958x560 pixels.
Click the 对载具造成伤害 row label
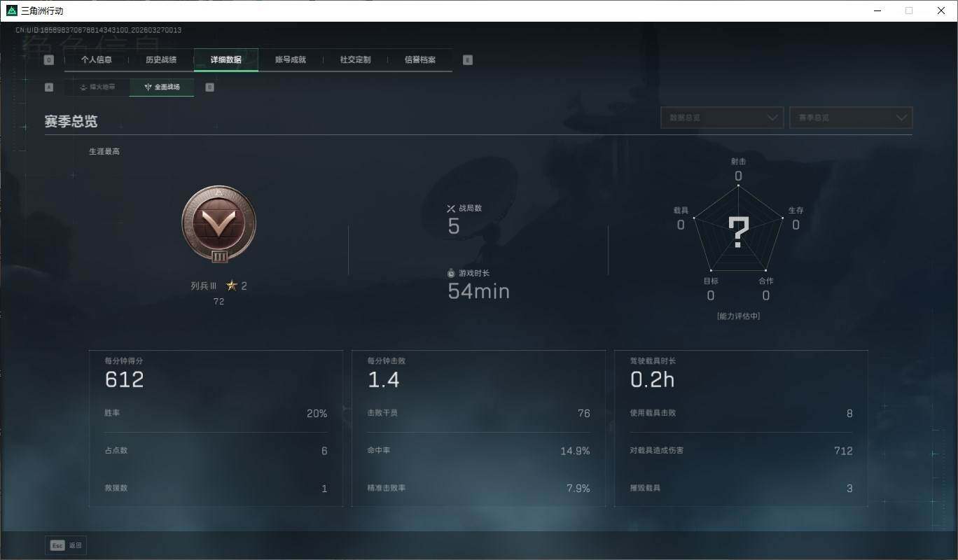click(657, 451)
